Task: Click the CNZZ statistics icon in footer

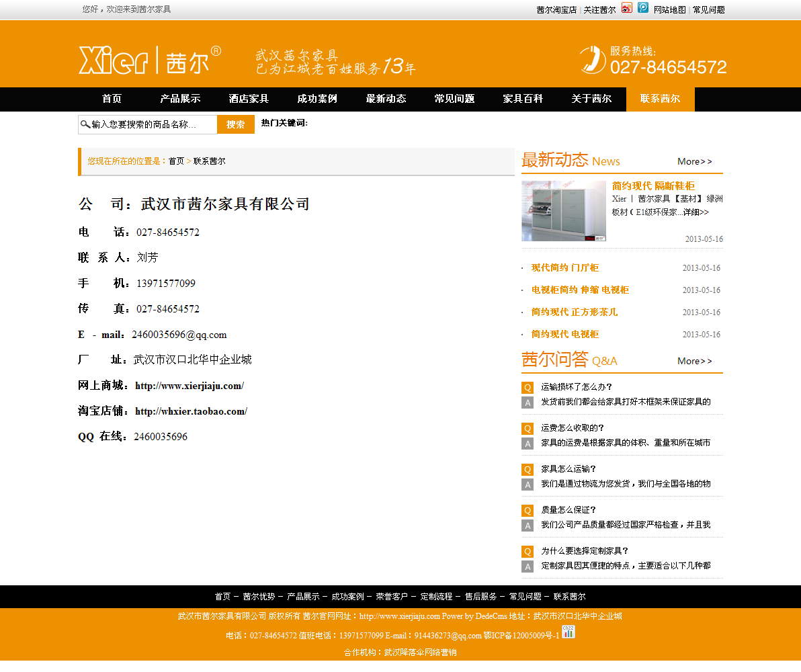Action: click(x=568, y=632)
